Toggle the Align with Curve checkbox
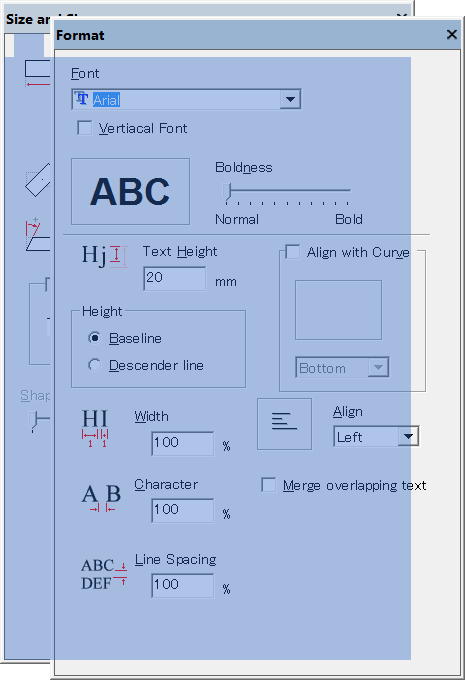The width and height of the screenshot is (465, 680). tap(293, 252)
